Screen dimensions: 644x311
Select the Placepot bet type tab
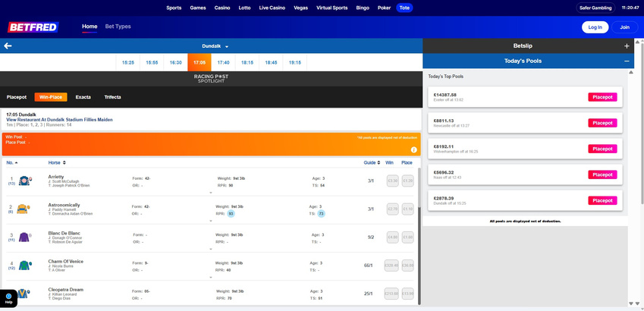pos(17,97)
